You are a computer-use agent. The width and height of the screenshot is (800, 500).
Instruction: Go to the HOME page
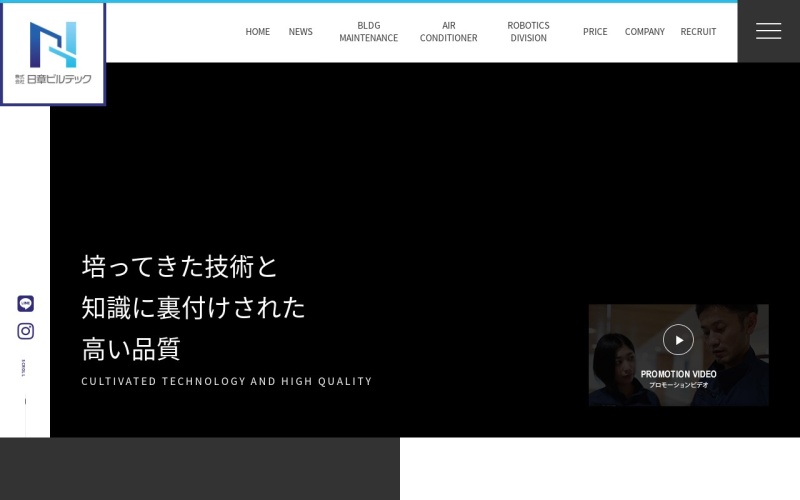point(257,32)
